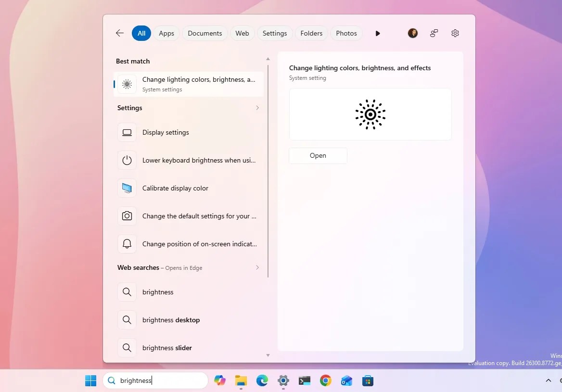Viewport: 562px width, 392px height.
Task: Open Change the default settings result
Action: pos(189,216)
